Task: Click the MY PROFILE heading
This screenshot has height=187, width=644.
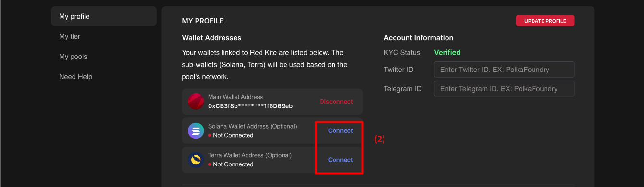Action: pos(203,21)
